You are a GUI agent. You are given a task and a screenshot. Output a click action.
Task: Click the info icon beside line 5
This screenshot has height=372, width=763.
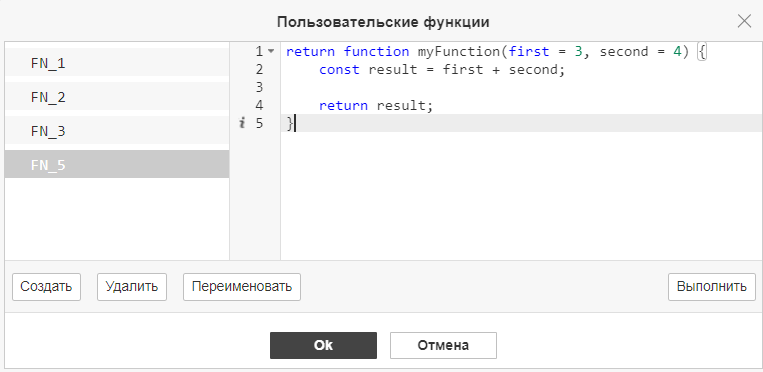tap(242, 123)
